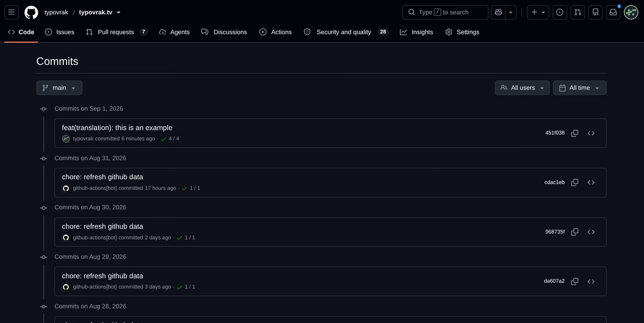This screenshot has height=323, width=644.
Task: Go to GitHub home via Octocat logo
Action: coord(31,12)
